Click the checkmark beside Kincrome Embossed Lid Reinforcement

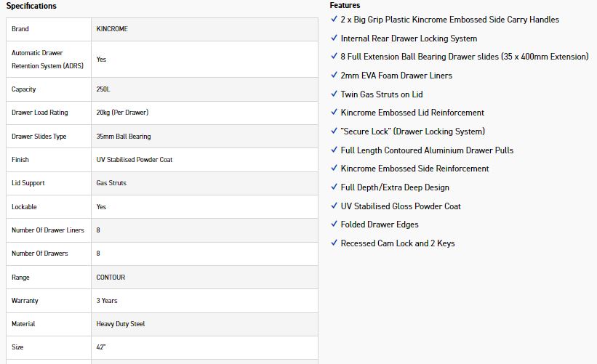point(334,112)
